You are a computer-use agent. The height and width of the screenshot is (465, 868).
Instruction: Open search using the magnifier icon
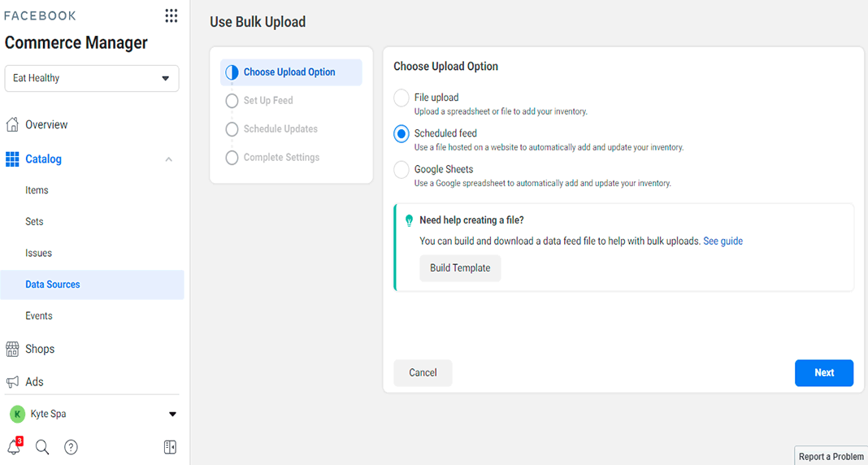pos(42,447)
